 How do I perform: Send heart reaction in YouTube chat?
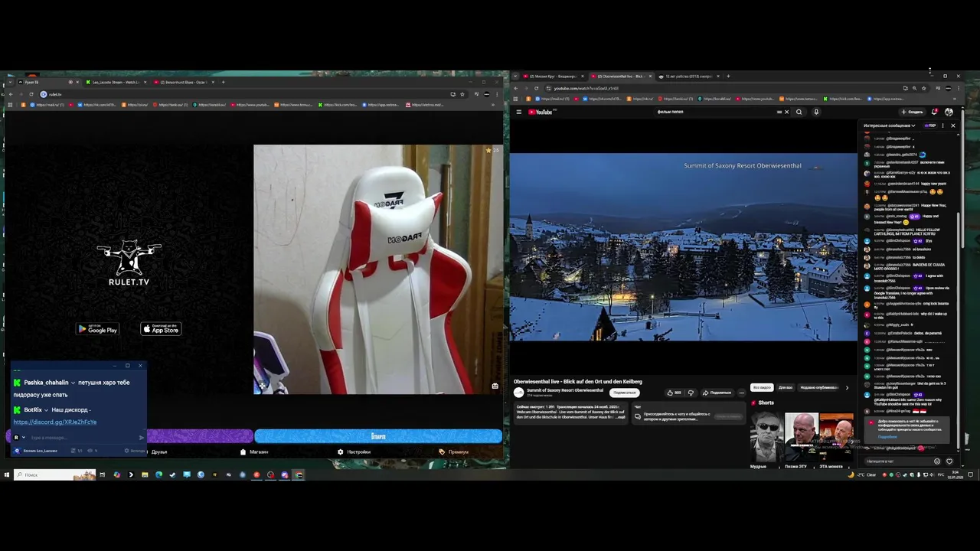click(x=949, y=461)
